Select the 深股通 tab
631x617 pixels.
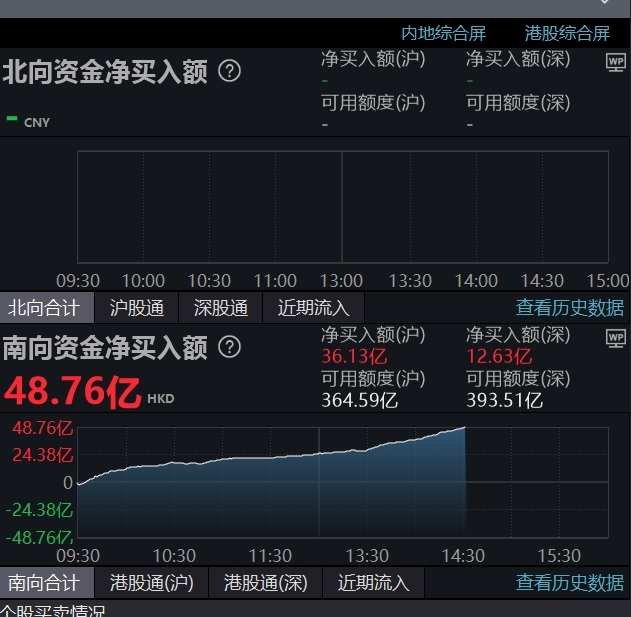tap(221, 308)
